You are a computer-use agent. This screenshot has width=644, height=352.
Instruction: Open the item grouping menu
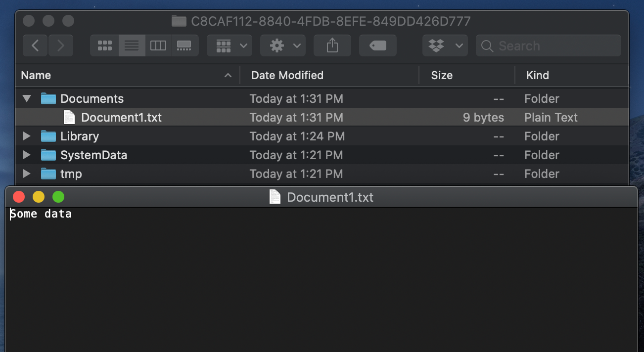(x=229, y=45)
